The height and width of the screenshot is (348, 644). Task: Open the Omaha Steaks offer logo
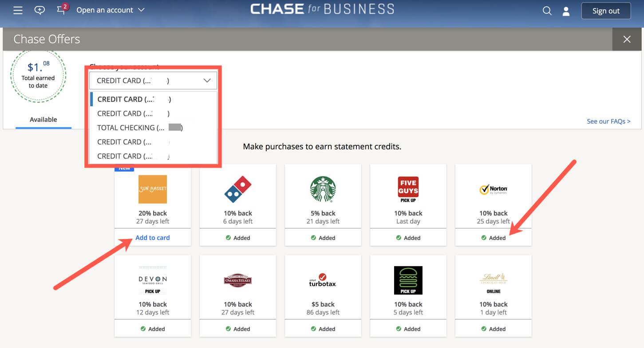238,280
